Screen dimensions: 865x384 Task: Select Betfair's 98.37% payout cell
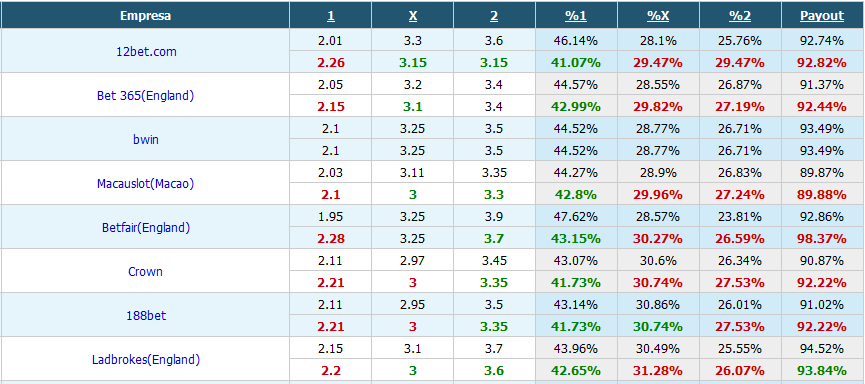pos(822,239)
